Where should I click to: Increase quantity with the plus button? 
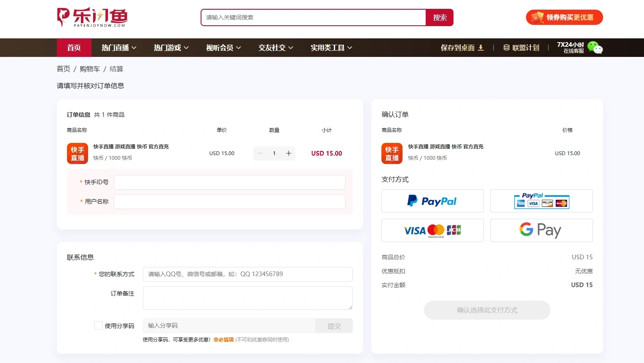(x=289, y=153)
